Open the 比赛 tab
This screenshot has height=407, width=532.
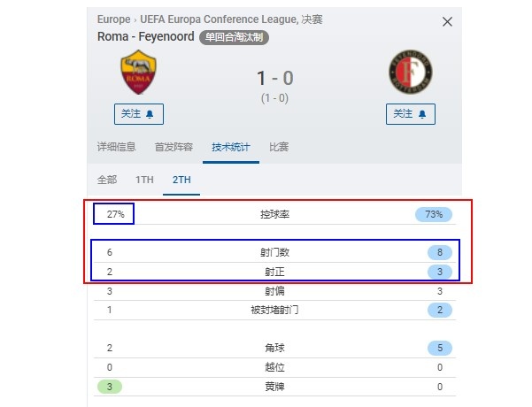tap(279, 147)
